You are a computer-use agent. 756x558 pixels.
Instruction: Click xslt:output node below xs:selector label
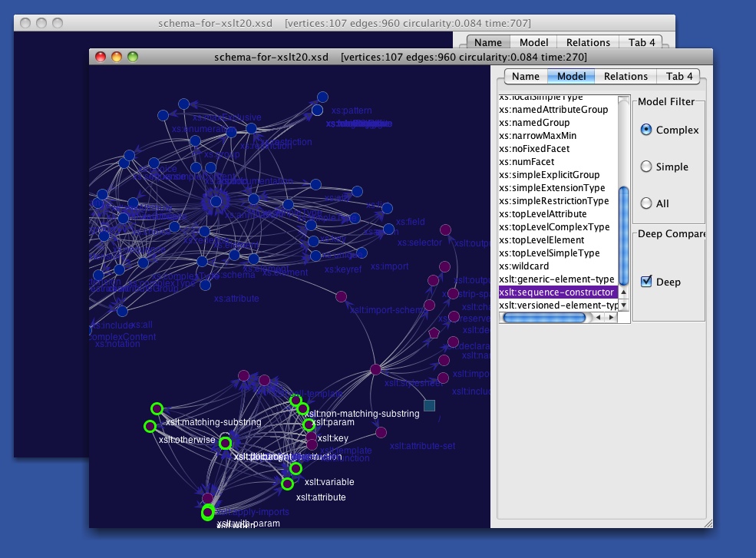tap(444, 266)
